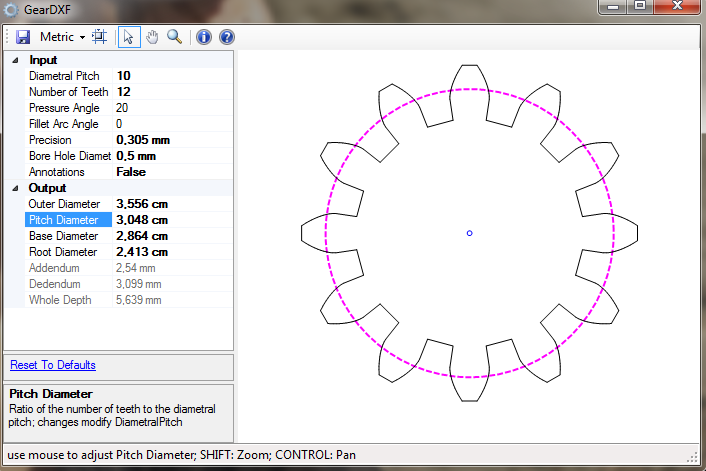Viewport: 706px width, 471px height.
Task: Select the Outer Diameter row label
Action: coord(64,204)
